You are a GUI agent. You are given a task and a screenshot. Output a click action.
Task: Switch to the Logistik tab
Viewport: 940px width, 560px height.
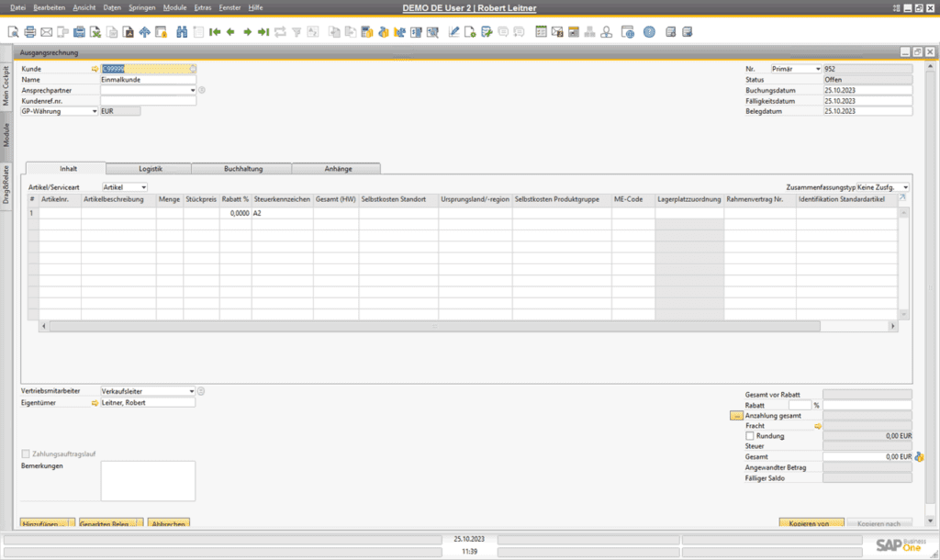(150, 169)
